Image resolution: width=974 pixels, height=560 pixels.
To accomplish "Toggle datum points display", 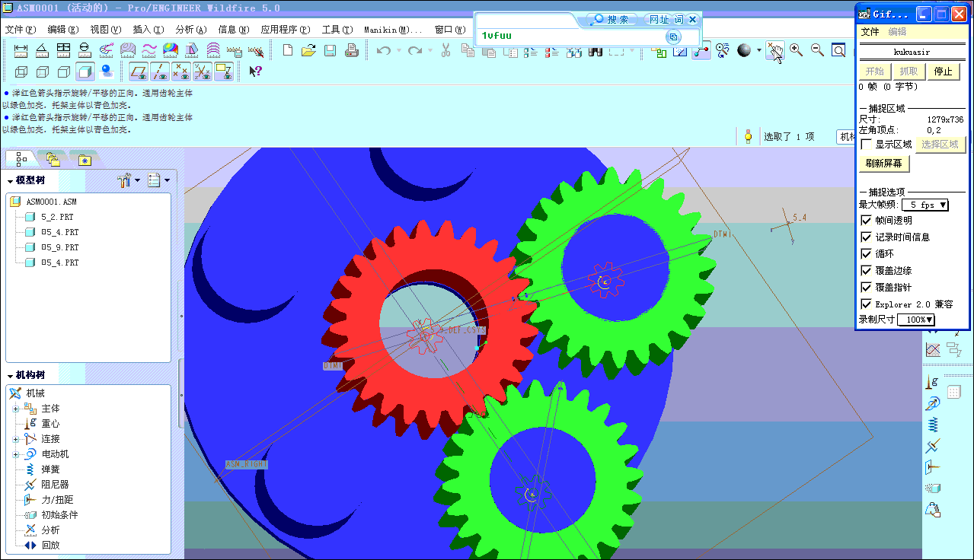I will pos(181,72).
